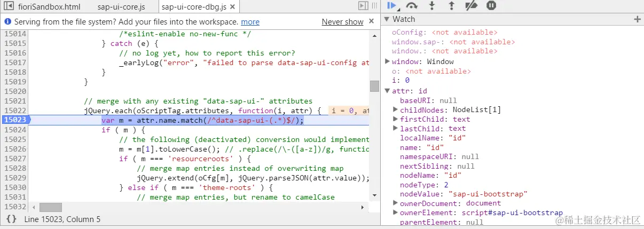Expand ownerDocument: document
The image size is (644, 229).
(396, 203)
